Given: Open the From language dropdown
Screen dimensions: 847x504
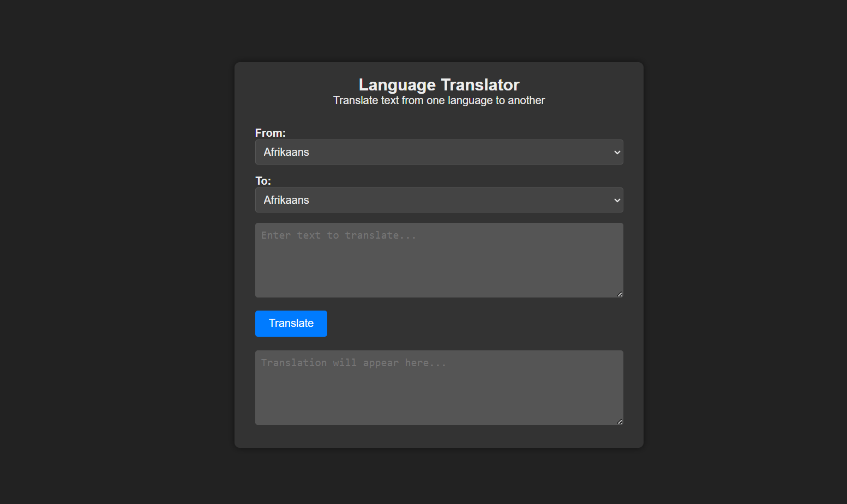Looking at the screenshot, I should click(439, 152).
